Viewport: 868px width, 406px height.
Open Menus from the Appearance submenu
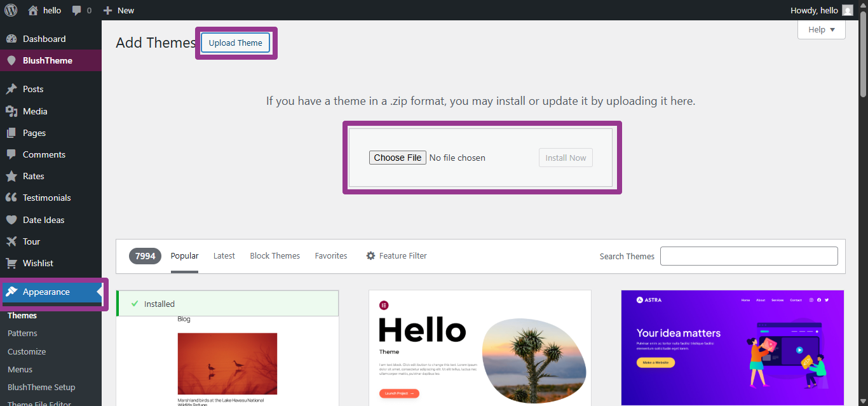point(20,369)
